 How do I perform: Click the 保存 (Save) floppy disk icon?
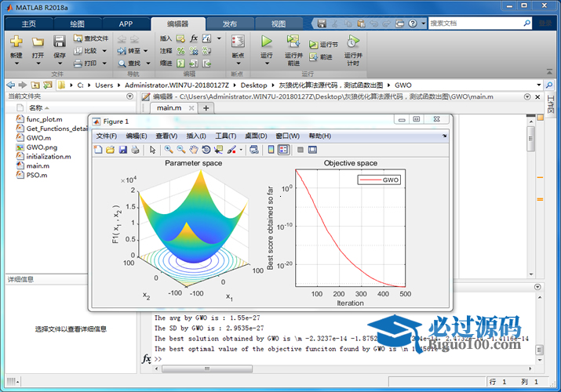(x=60, y=42)
